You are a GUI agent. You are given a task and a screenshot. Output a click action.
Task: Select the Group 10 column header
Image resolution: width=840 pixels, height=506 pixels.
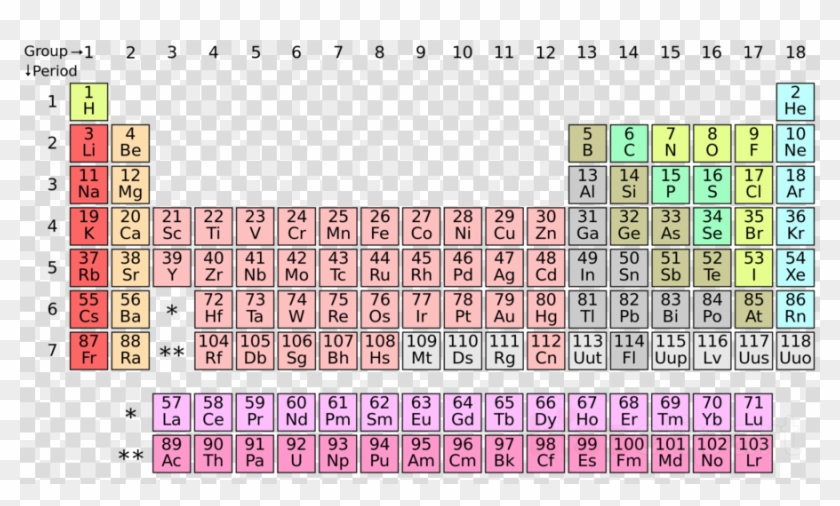[x=462, y=52]
